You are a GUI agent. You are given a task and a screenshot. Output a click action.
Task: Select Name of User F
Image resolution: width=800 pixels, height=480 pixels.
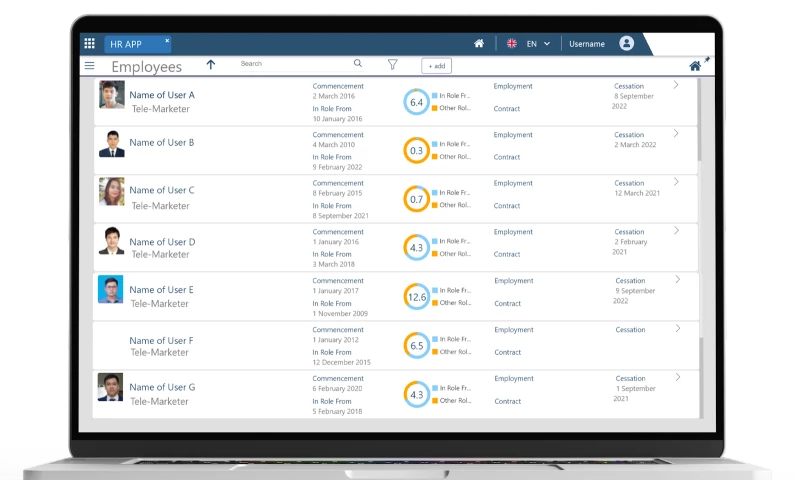[161, 340]
